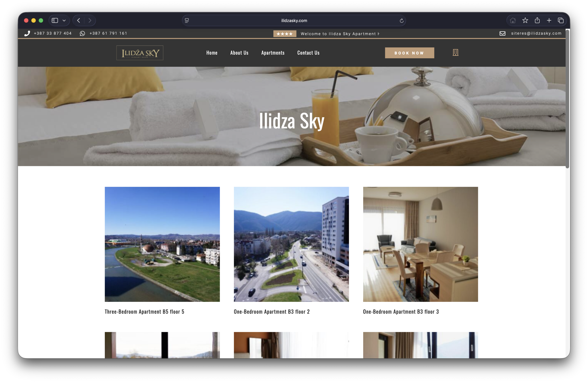Click the page's vertical scrollbar
588x382 pixels.
click(x=567, y=99)
